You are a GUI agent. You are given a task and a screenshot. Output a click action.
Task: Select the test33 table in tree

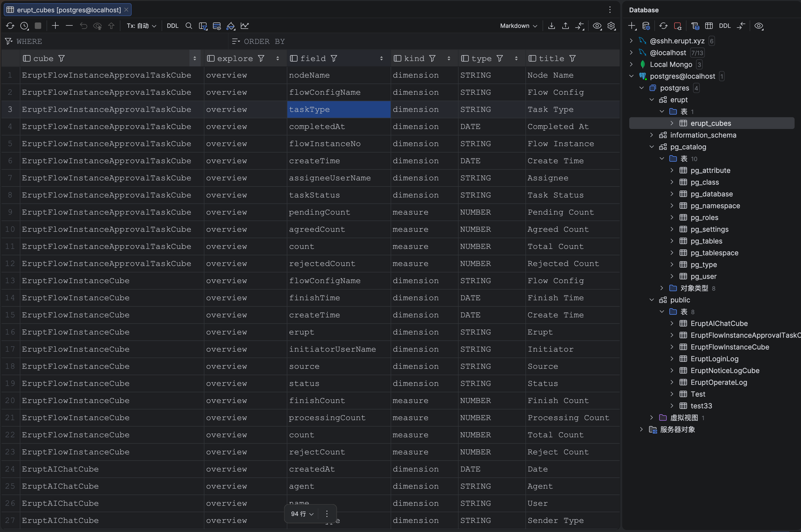coord(701,406)
